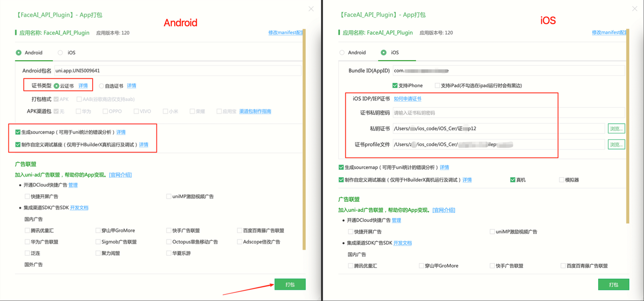This screenshot has height=301, width=644.
Task: Open the 修改manifest配置 link in Android dialog
Action: click(285, 33)
